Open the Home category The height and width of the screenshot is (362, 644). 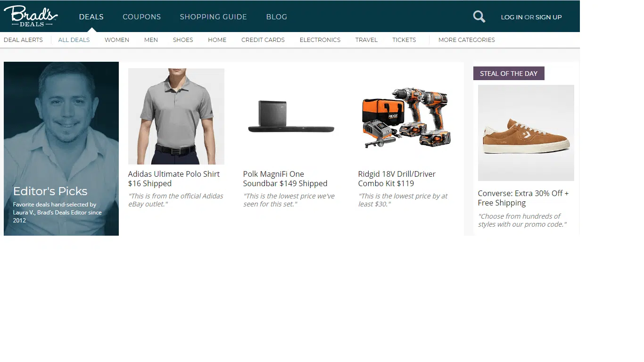[x=217, y=40]
